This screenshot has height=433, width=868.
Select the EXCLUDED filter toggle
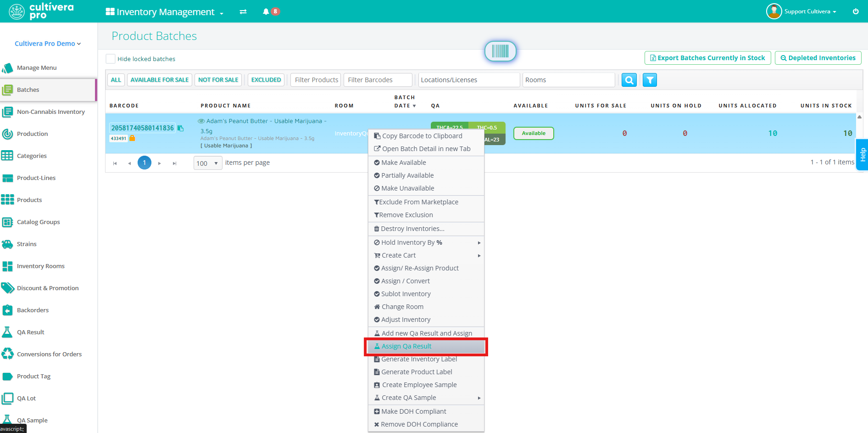click(266, 80)
